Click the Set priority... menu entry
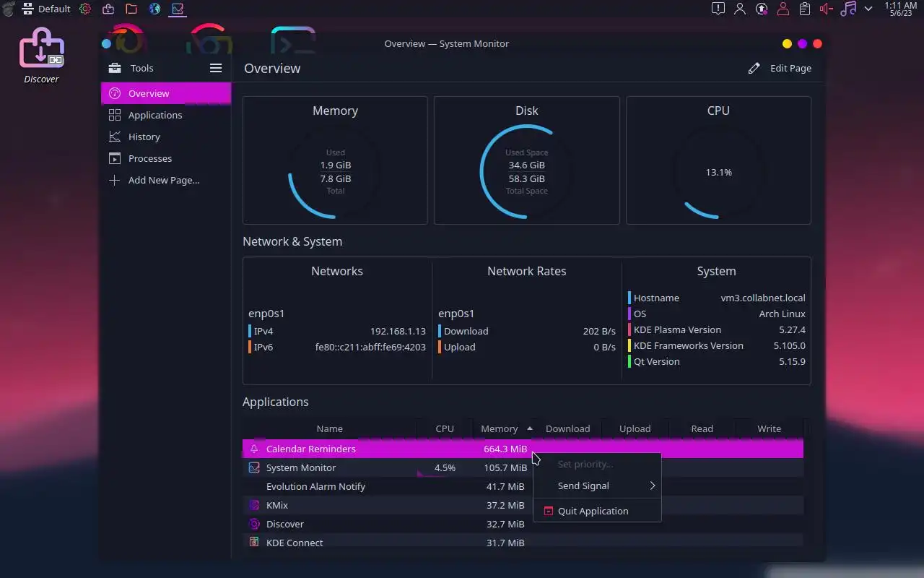 (597, 464)
